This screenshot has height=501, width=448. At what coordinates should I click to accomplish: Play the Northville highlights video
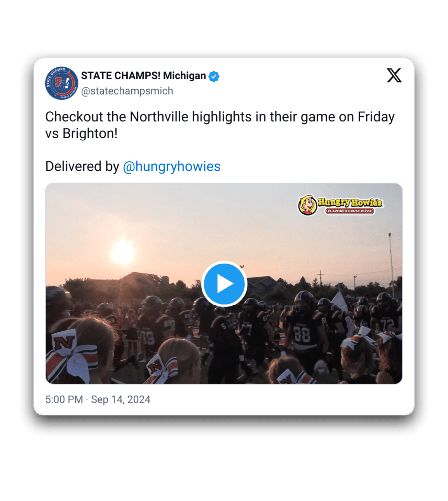(224, 284)
